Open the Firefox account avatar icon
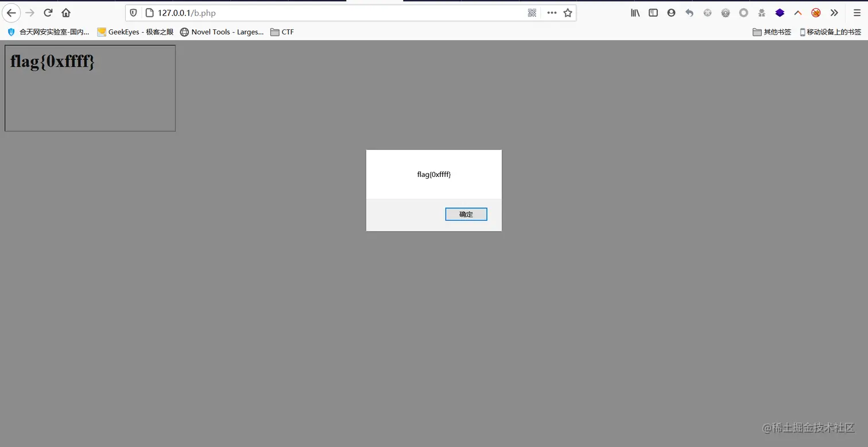 pos(671,13)
